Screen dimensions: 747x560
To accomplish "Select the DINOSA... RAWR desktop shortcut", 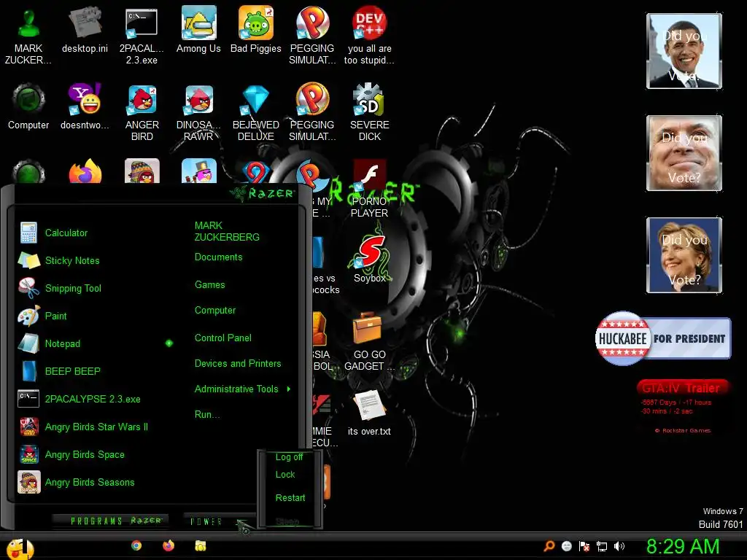I will click(198, 112).
